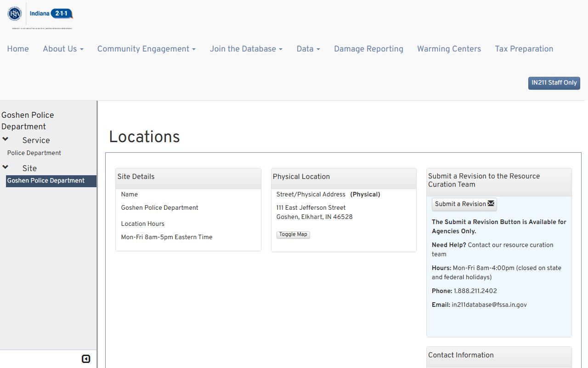The width and height of the screenshot is (588, 368).
Task: Collapse the sidebar with arrow icon
Action: click(x=86, y=359)
